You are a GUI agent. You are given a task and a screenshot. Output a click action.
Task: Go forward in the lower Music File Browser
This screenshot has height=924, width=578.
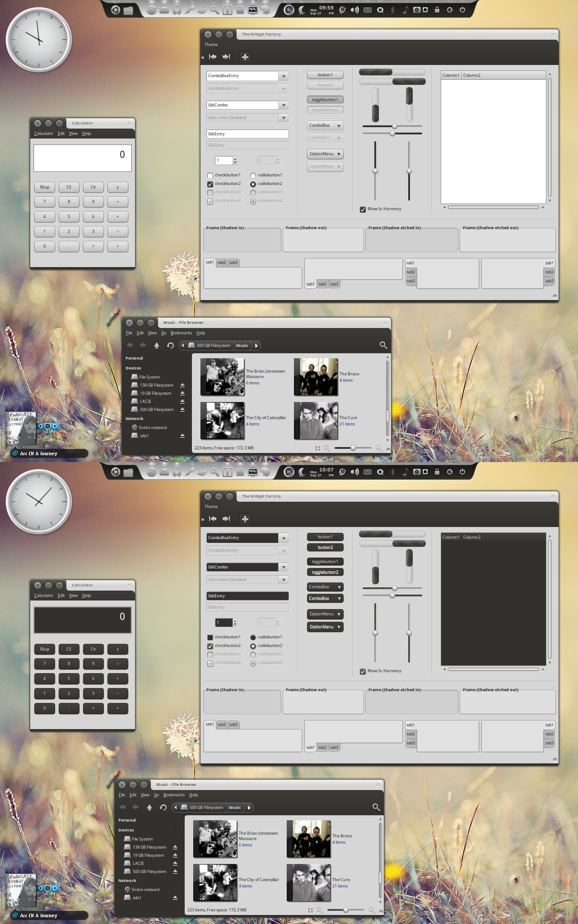click(x=135, y=807)
